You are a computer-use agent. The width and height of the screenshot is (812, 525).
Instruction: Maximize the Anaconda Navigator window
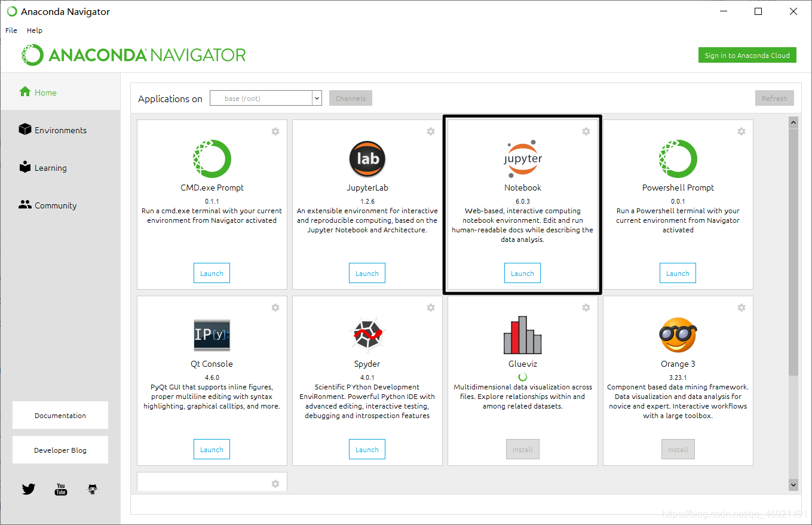coord(758,11)
